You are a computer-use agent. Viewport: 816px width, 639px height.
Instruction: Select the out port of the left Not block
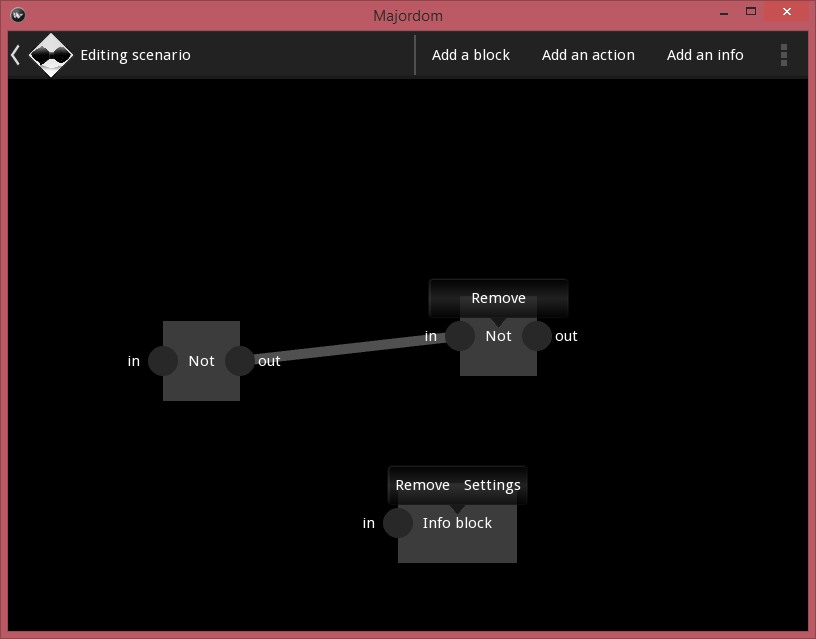click(240, 360)
